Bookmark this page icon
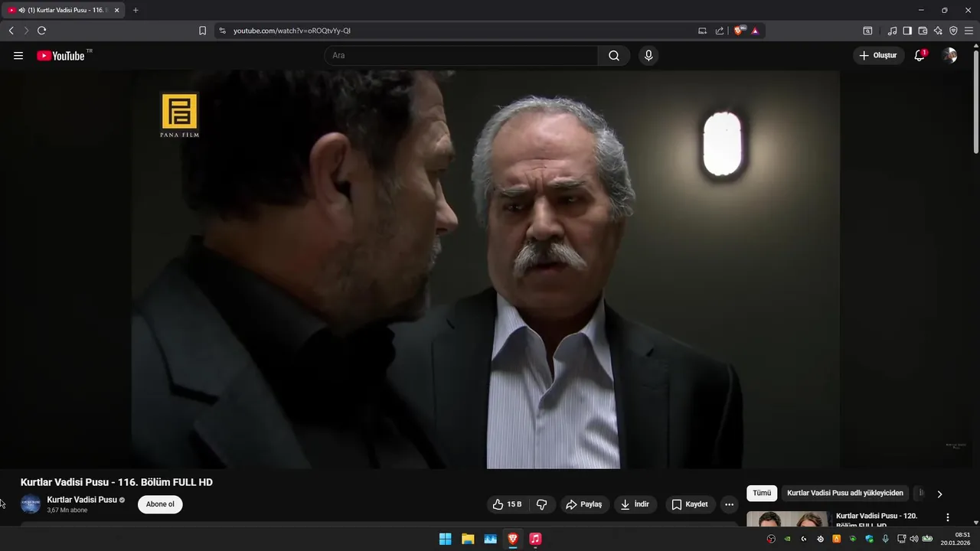 tap(202, 31)
